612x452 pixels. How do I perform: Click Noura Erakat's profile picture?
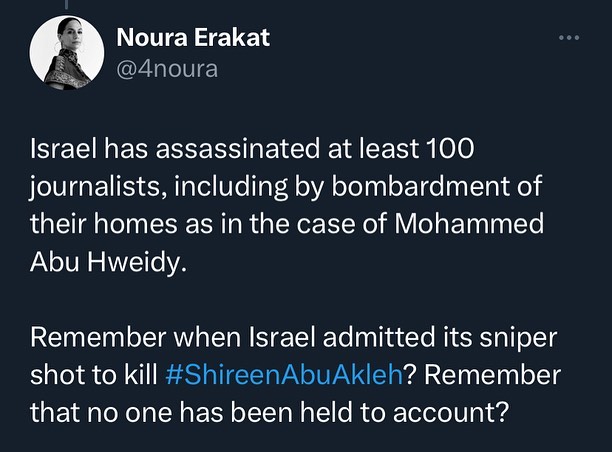65,54
